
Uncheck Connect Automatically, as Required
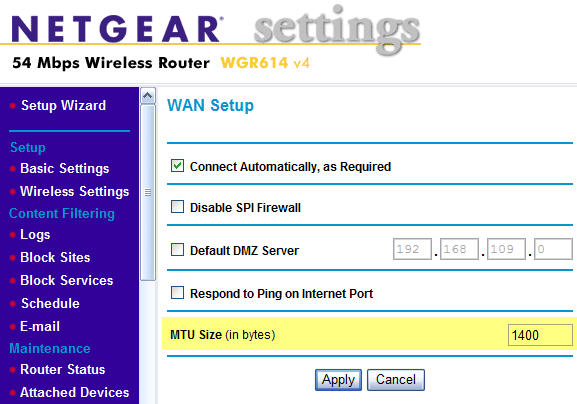click(x=177, y=166)
